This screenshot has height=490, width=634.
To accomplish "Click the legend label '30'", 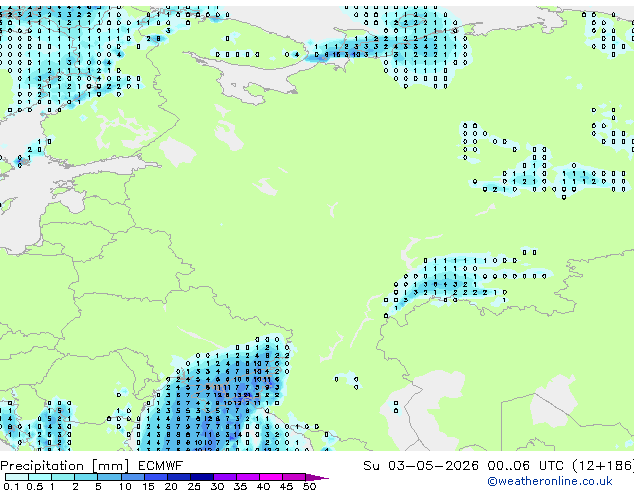I will tap(217, 486).
